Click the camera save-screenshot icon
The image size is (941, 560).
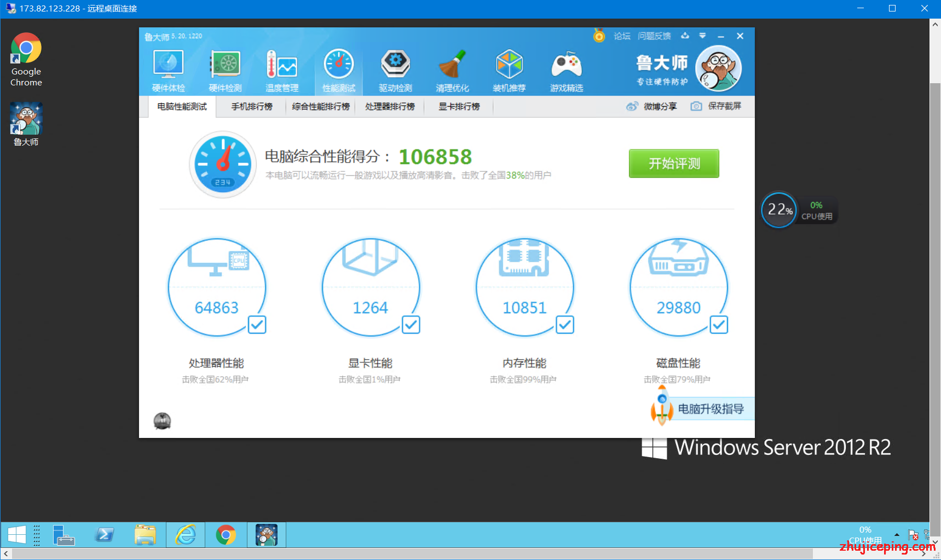click(x=696, y=106)
